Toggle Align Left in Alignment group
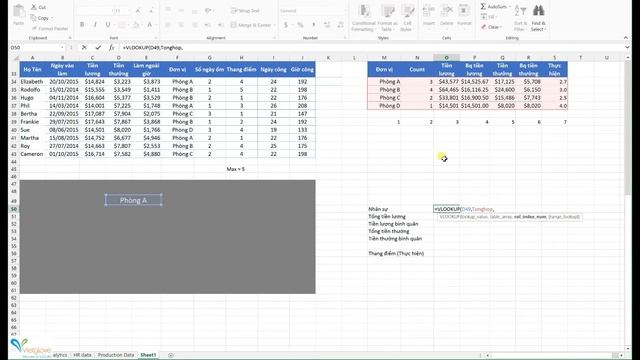 pos(168,25)
